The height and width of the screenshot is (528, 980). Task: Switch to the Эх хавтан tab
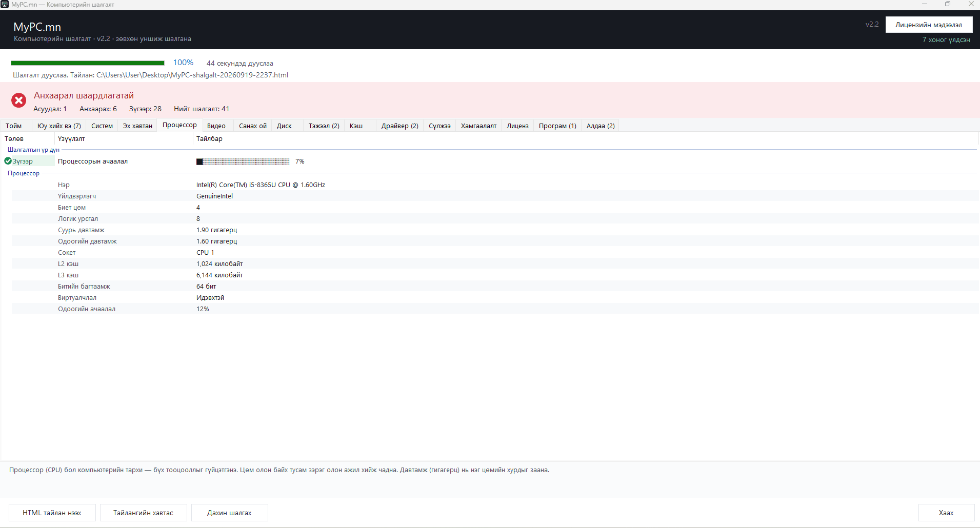click(x=137, y=126)
